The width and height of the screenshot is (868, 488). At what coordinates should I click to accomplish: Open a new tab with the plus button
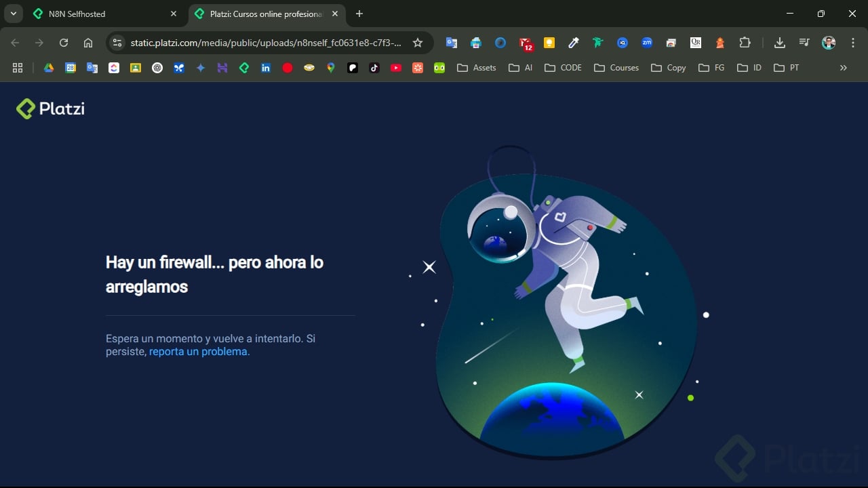pos(359,14)
